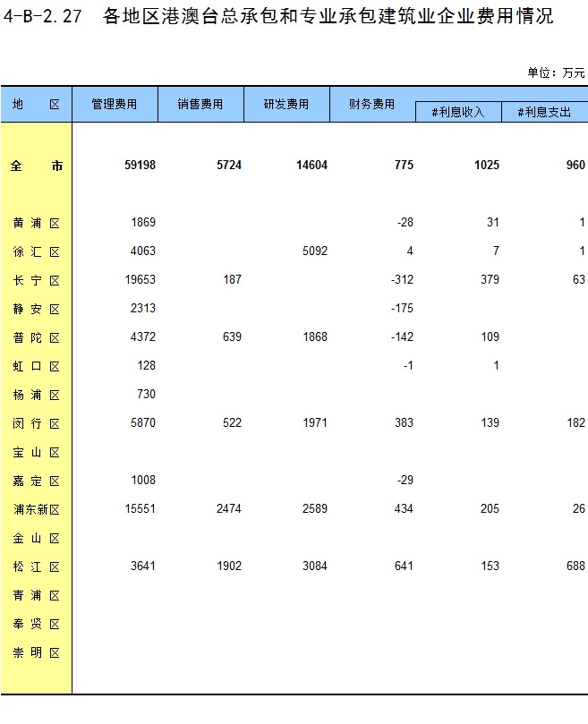Select the 全市 管理费用 value 59198

click(141, 166)
